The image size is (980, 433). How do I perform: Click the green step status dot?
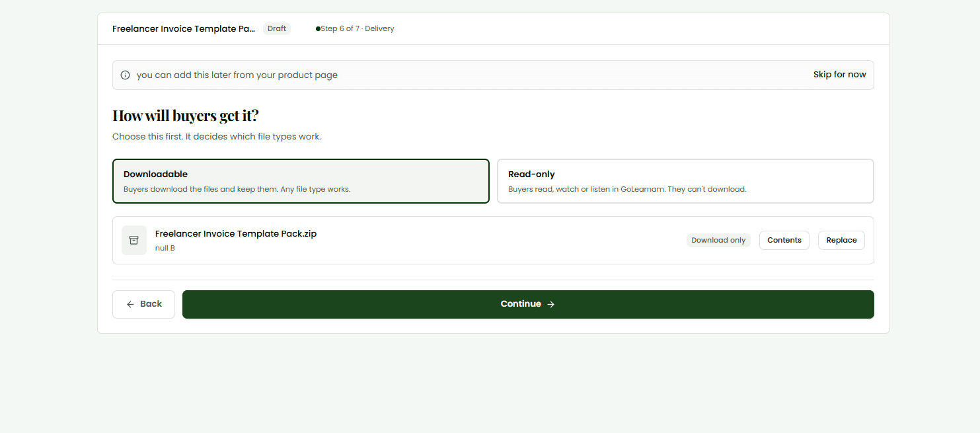tap(318, 29)
